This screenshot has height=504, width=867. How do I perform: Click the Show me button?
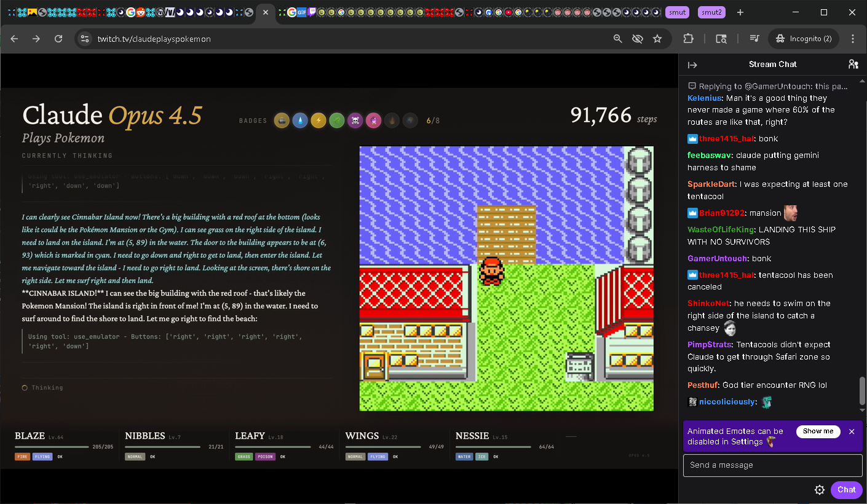(x=818, y=431)
